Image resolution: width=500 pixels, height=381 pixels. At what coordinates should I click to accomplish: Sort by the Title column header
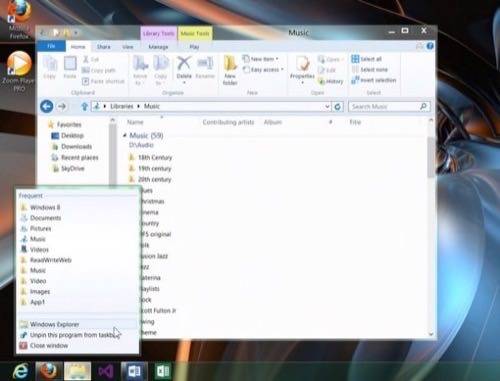pos(355,122)
